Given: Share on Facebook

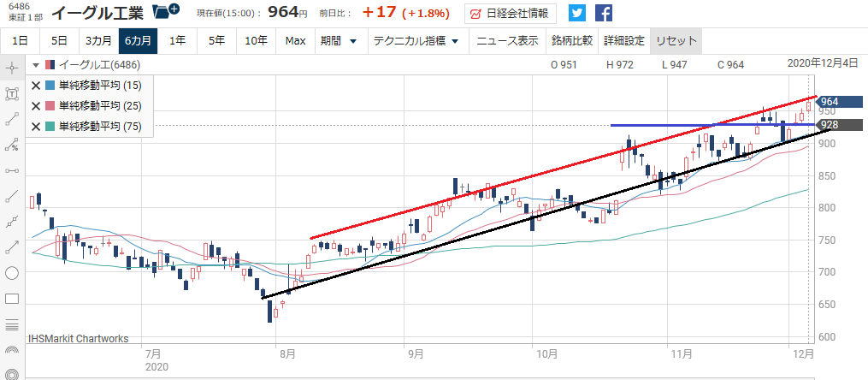Looking at the screenshot, I should (x=604, y=14).
